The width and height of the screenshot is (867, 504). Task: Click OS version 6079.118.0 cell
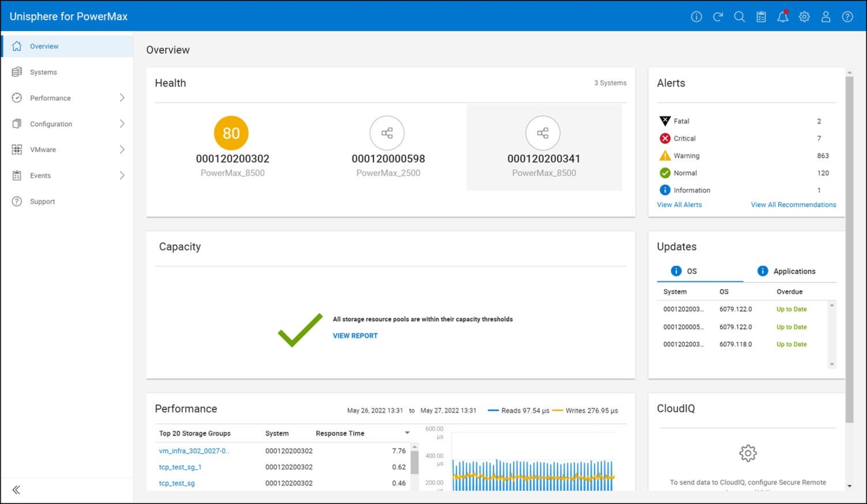click(736, 344)
